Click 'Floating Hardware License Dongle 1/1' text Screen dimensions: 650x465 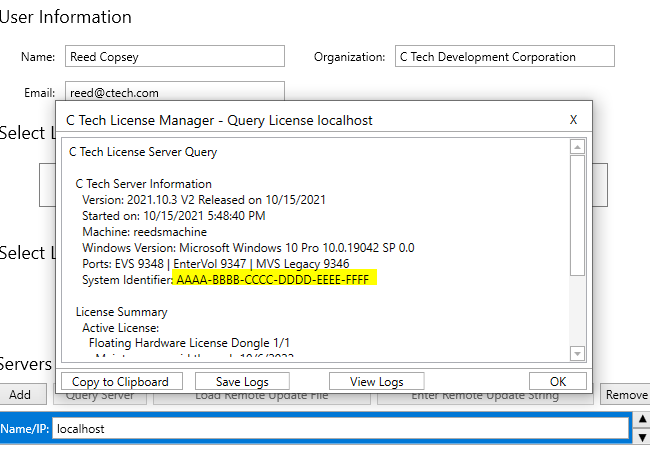[x=189, y=343]
